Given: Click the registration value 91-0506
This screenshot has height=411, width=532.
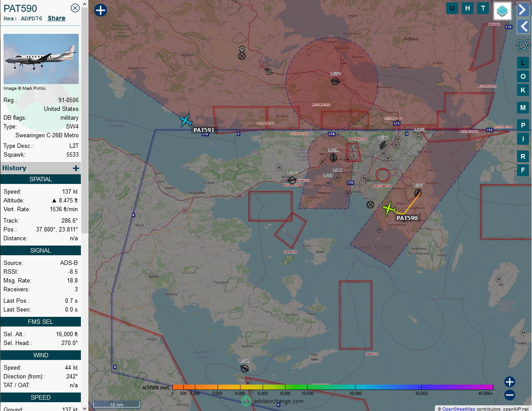Looking at the screenshot, I should pyautogui.click(x=68, y=100).
